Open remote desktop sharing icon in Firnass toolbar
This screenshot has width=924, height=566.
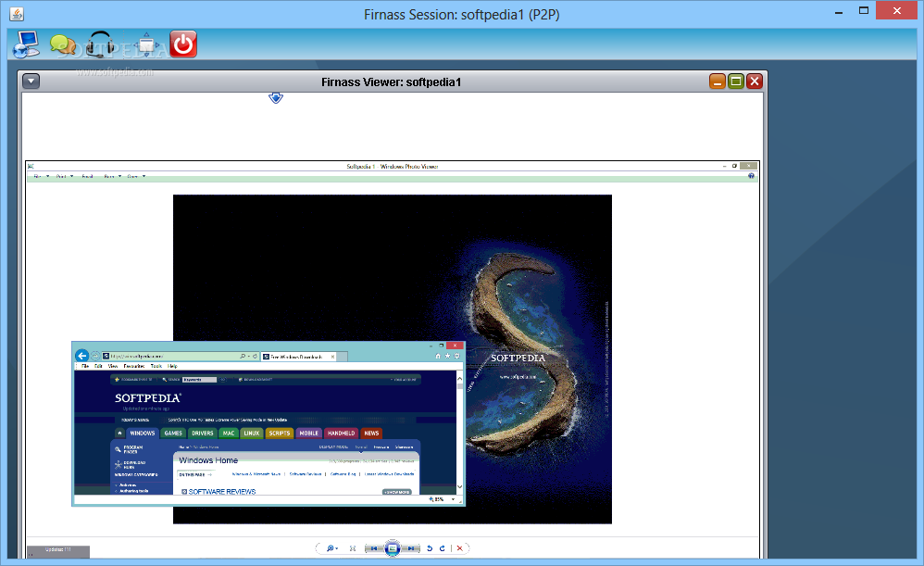click(25, 44)
